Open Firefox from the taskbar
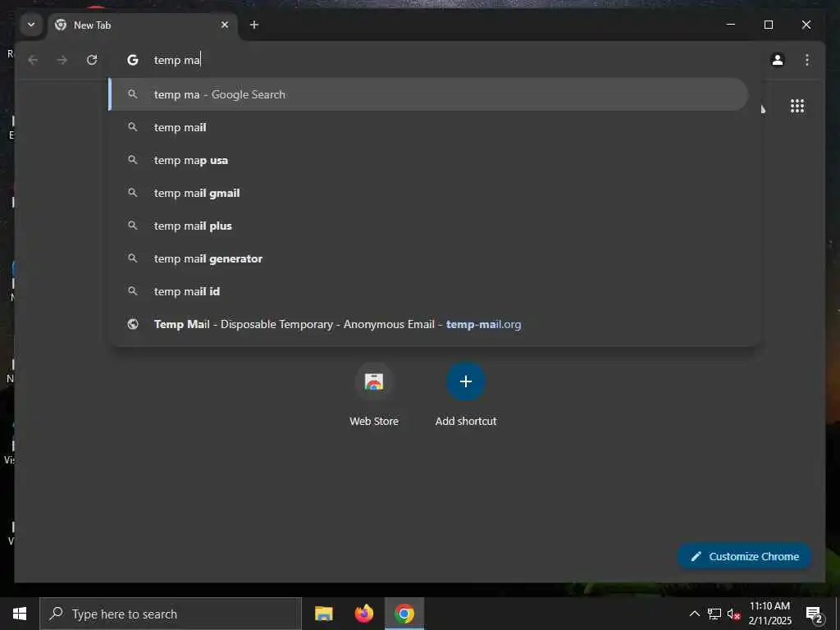 coord(363,614)
